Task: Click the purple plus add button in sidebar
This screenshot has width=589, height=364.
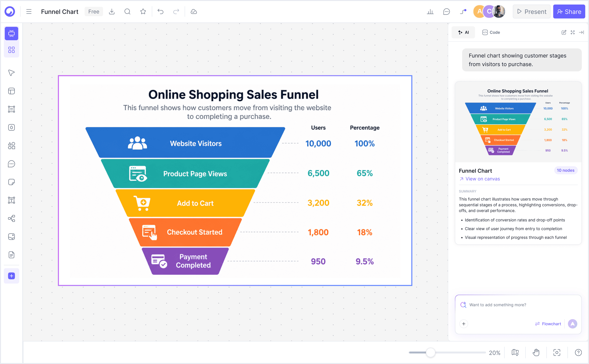Action: coord(11,276)
